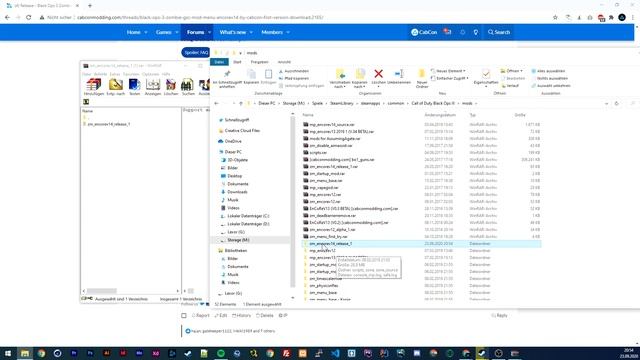The height and width of the screenshot is (360, 640).
Task: Sort by Änderungsdatum column header
Action: pos(440,115)
